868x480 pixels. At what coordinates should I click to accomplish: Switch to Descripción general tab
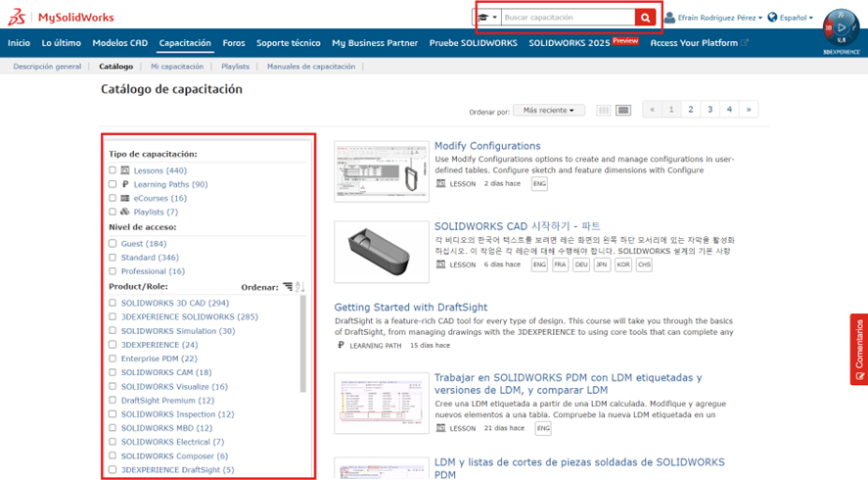pyautogui.click(x=47, y=67)
